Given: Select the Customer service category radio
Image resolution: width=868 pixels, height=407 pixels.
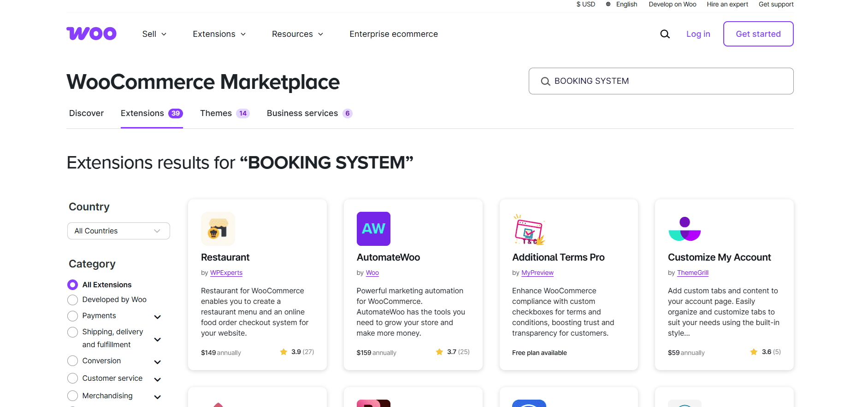Looking at the screenshot, I should pos(72,378).
